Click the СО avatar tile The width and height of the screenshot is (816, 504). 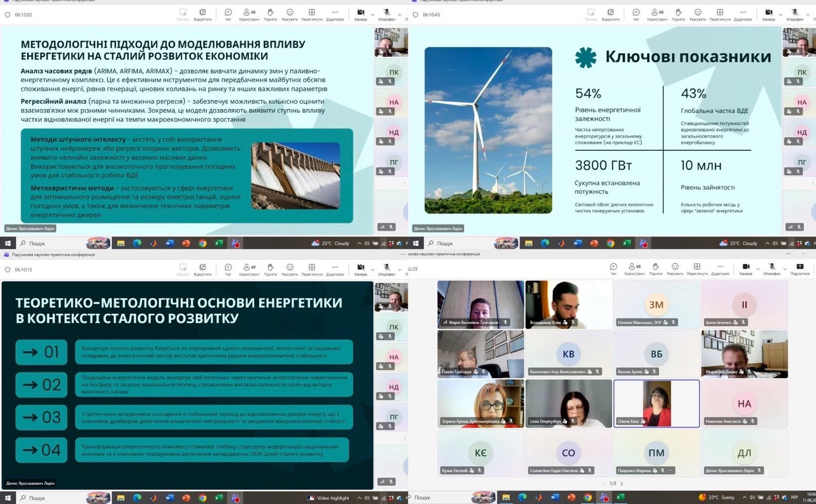568,453
